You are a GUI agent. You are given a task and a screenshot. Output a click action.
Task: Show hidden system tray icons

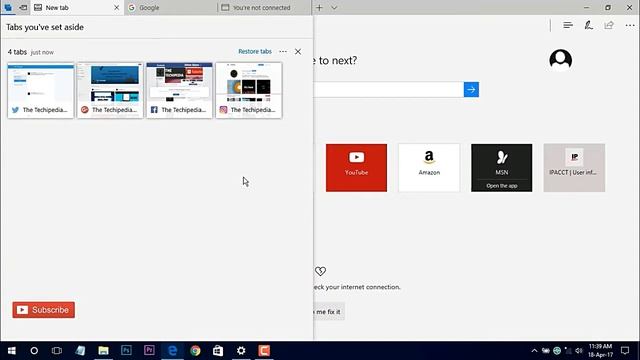(534, 351)
